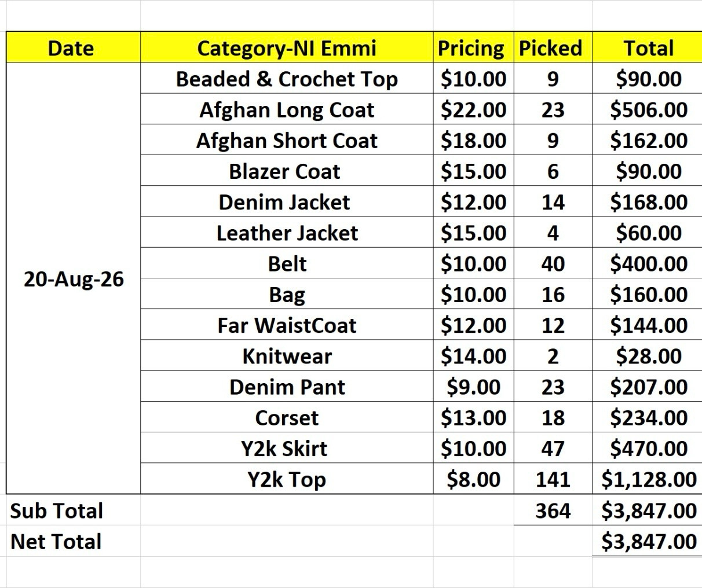Viewport: 702px width, 588px height.
Task: Click the Beaded & Crochet Top cell
Action: (287, 78)
